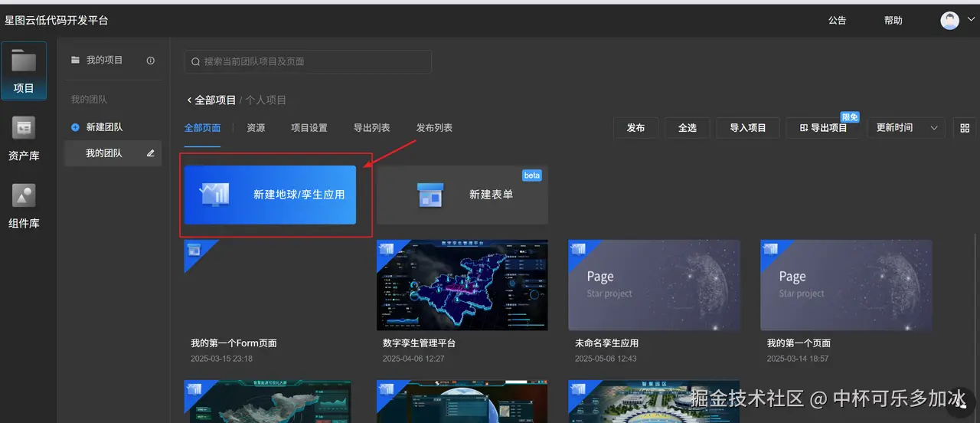Switch to the 资源 tab
The height and width of the screenshot is (423, 980).
[256, 128]
